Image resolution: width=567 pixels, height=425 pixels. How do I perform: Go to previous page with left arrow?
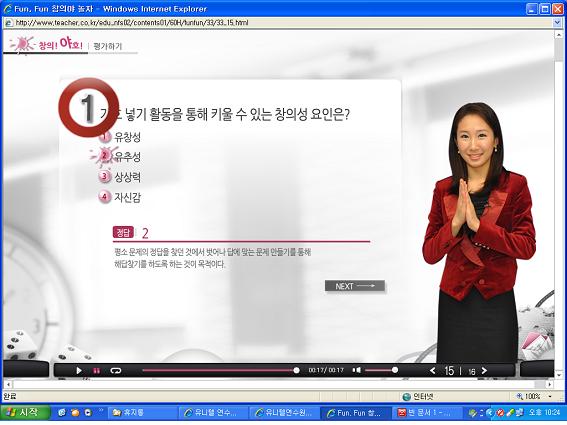click(x=432, y=370)
